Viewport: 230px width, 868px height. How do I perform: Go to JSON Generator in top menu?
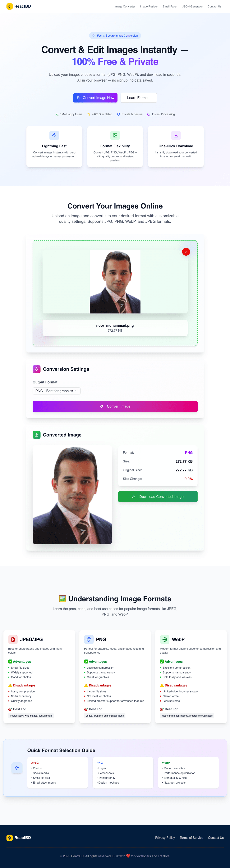coord(192,6)
